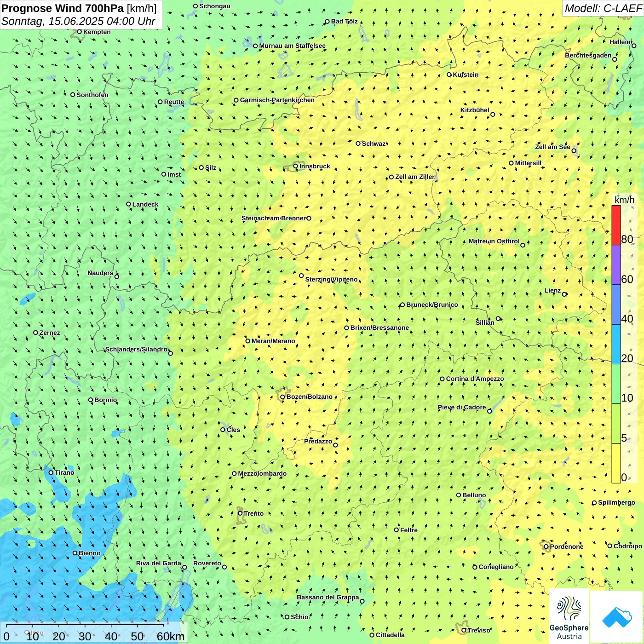The height and width of the screenshot is (644, 644).
Task: Click the Matrei in Osttirol label
Action: pyautogui.click(x=494, y=241)
